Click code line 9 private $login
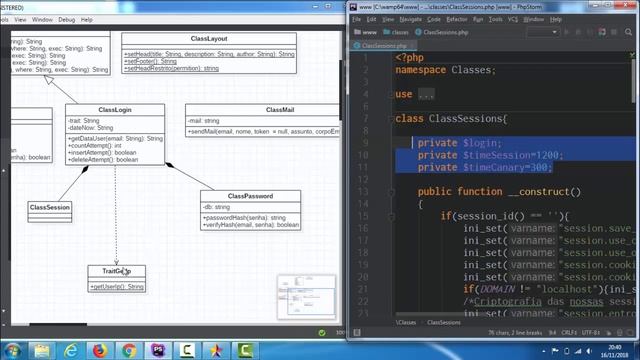 460,143
